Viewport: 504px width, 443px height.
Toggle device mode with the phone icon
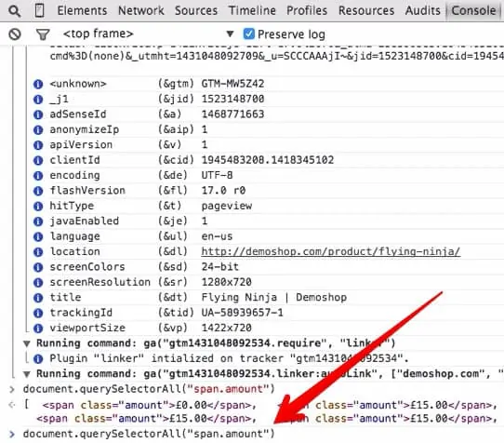(x=39, y=10)
